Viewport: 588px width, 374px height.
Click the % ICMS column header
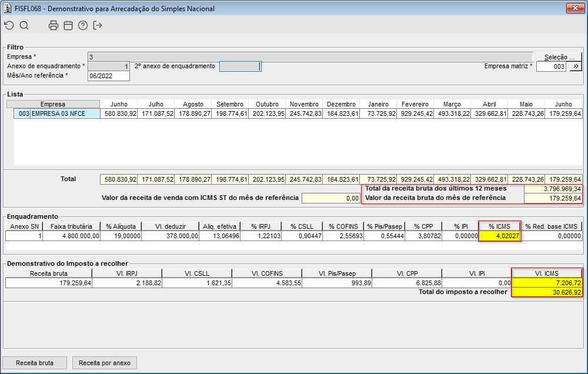click(500, 226)
